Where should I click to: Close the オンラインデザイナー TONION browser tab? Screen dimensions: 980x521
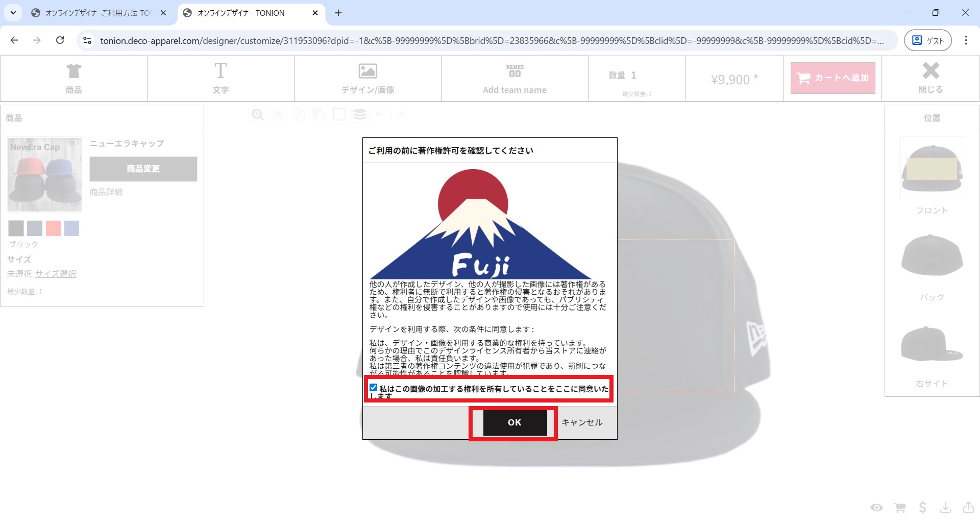[315, 13]
